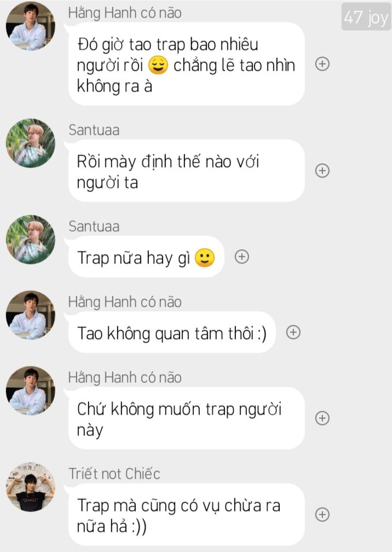Select the "Rồi mày định thế nào với người ta" bubble
This screenshot has height=552, width=392.
pos(186,171)
